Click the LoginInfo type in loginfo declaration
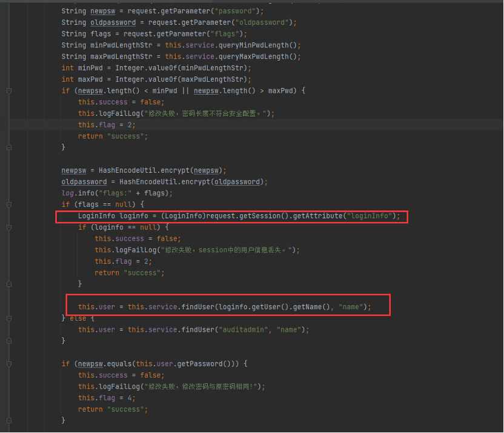Viewport: 504px width, 433px height. click(x=96, y=216)
